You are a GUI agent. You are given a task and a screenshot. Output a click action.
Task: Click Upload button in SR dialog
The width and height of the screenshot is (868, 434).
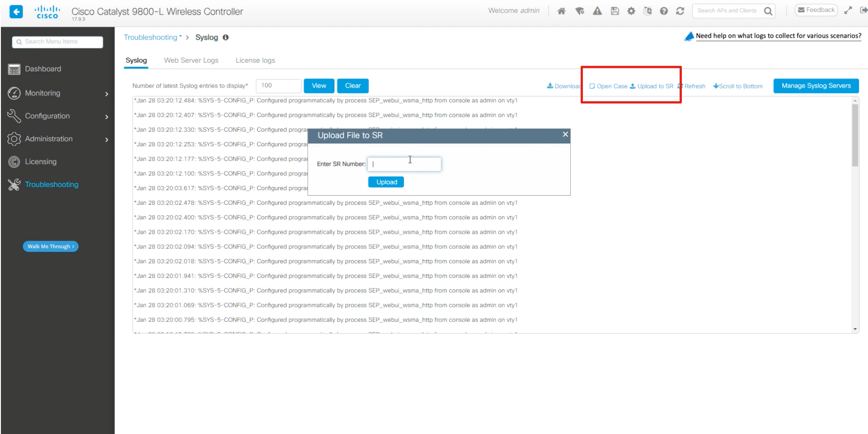386,182
